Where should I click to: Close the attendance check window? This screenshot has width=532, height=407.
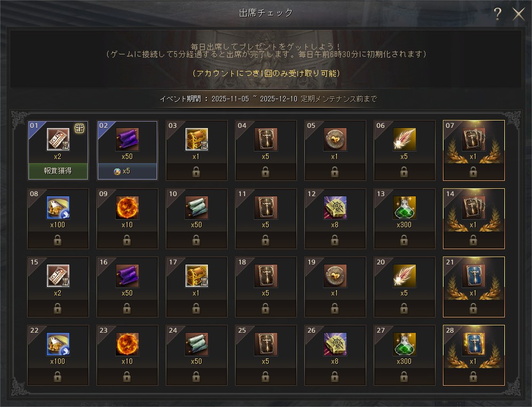(x=519, y=14)
